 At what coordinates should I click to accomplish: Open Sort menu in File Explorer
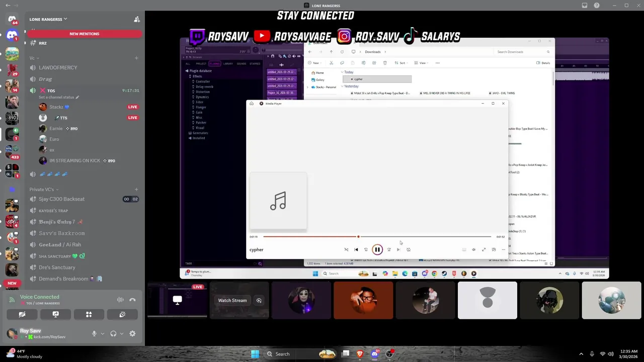pos(400,63)
